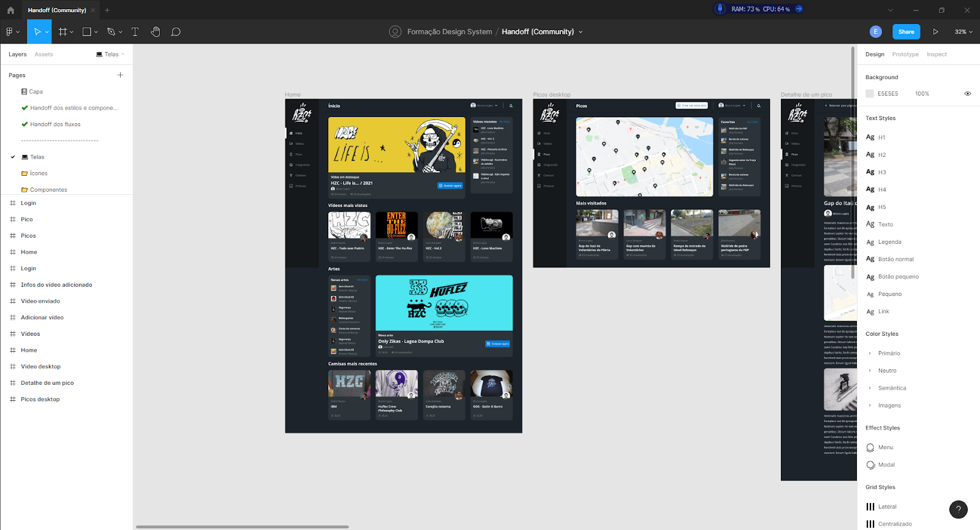980x530 pixels.
Task: Select the Adicionar vídeo layer
Action: [x=42, y=317]
